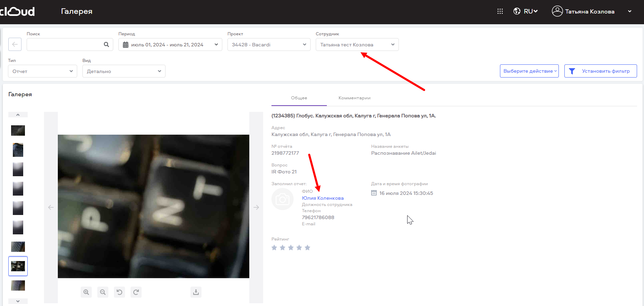Open the Тип dropdown set to Отчет

(42, 71)
